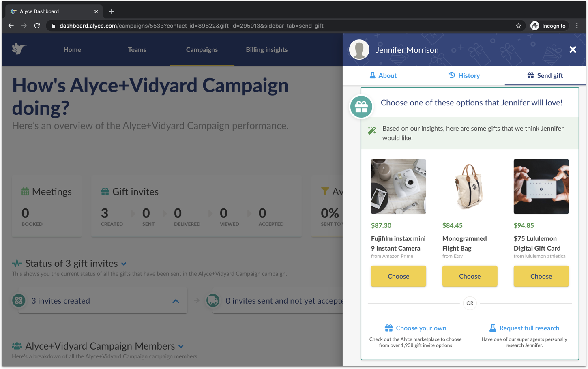Click the Fujifilm instax mini 9 title
The image size is (588, 369).
pos(398,243)
